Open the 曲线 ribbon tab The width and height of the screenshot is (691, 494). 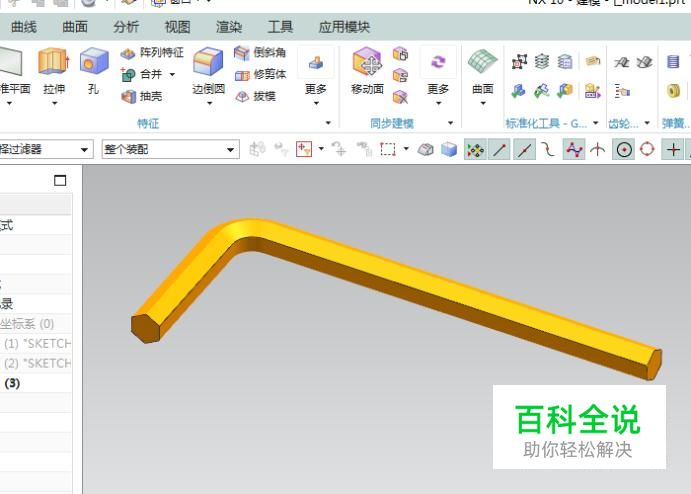(x=24, y=27)
